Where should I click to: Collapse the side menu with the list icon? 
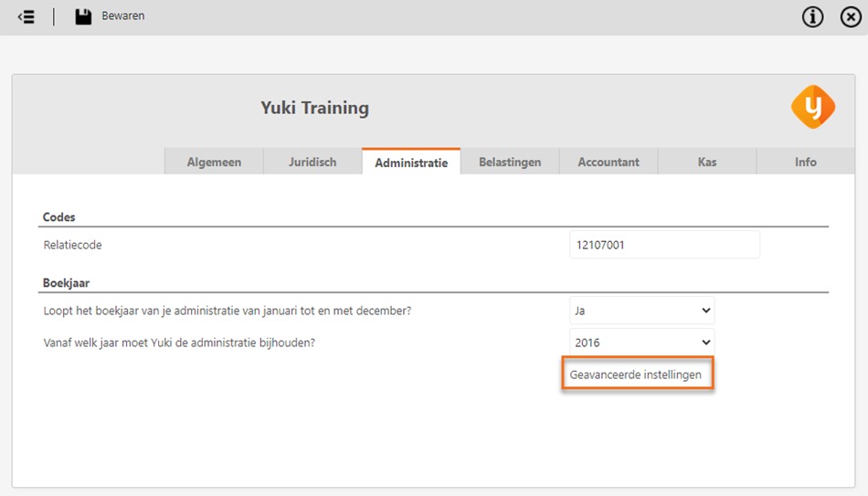pos(26,16)
